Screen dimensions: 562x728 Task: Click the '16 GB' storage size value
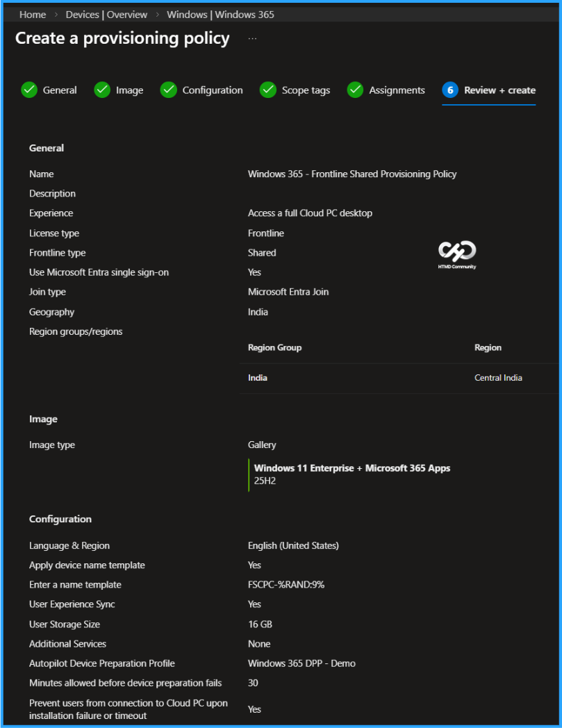(260, 624)
